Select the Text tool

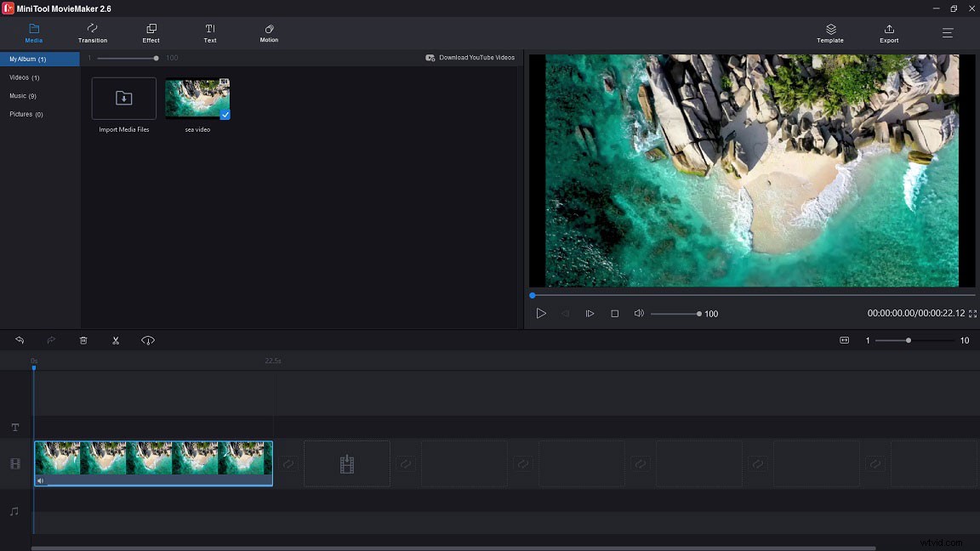click(209, 34)
